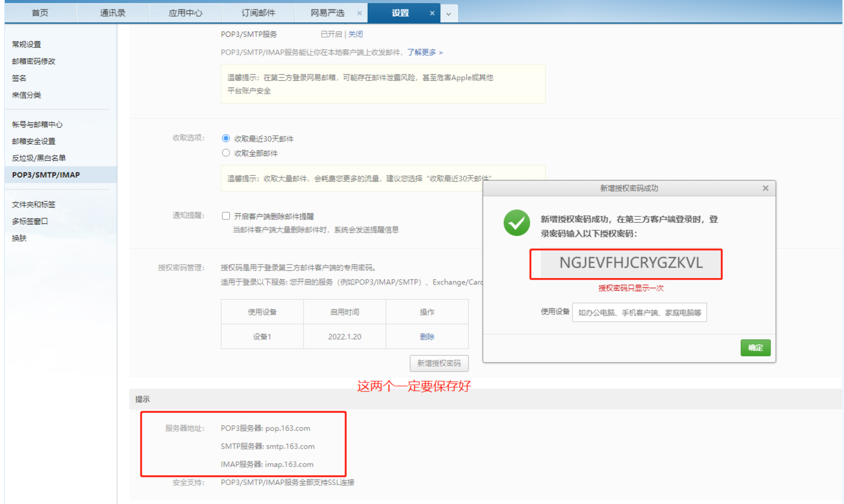
Task: Delete 设备1 authorization via 删除 link
Action: click(x=427, y=336)
